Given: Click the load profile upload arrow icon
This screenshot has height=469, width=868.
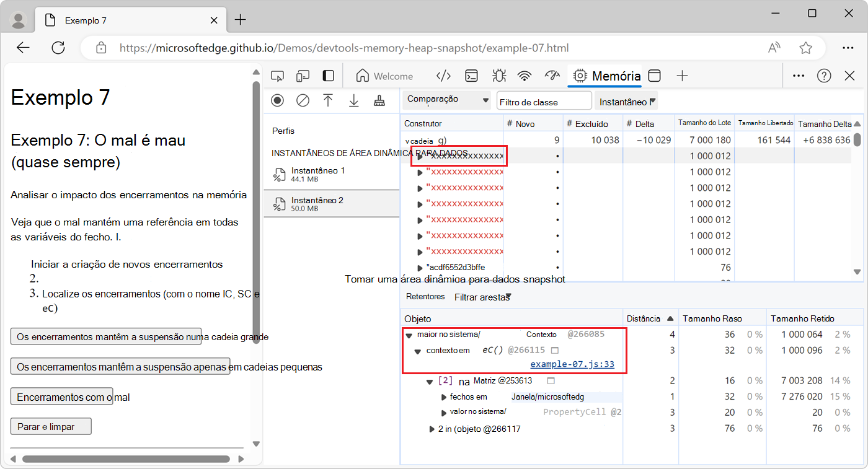Looking at the screenshot, I should tap(328, 100).
